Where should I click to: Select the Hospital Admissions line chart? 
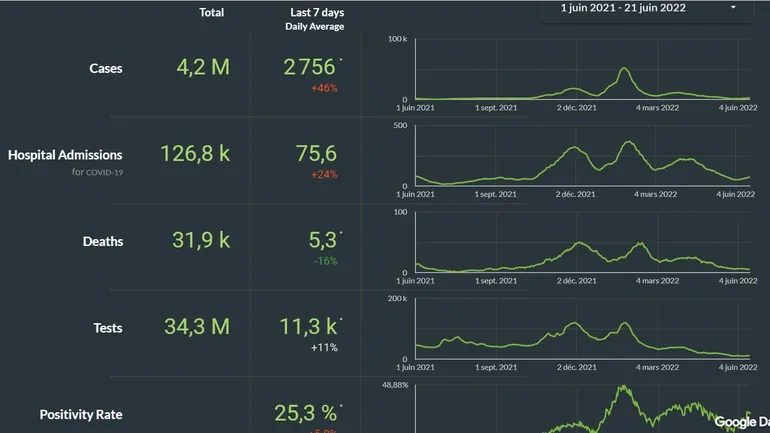582,157
